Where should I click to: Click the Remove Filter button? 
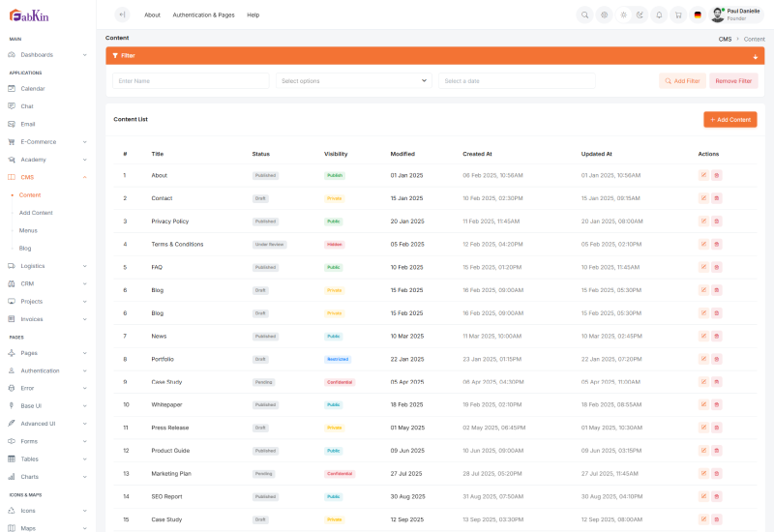[x=733, y=81]
